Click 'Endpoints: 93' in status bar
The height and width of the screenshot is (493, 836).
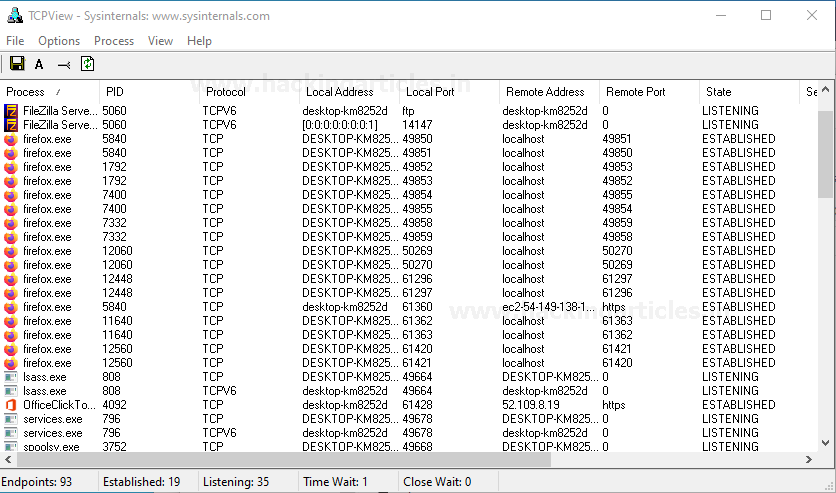pos(36,482)
